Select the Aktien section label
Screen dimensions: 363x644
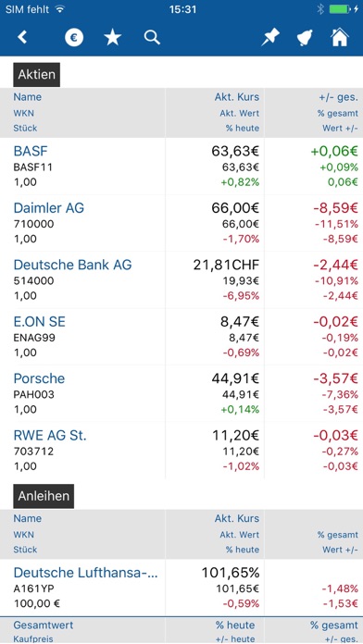click(x=37, y=75)
